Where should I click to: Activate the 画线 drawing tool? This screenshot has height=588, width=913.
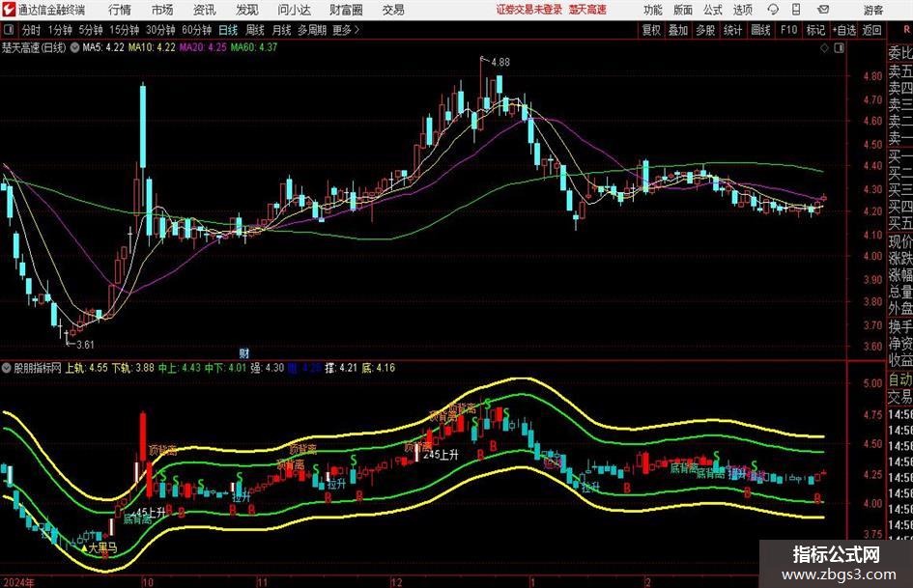(760, 30)
